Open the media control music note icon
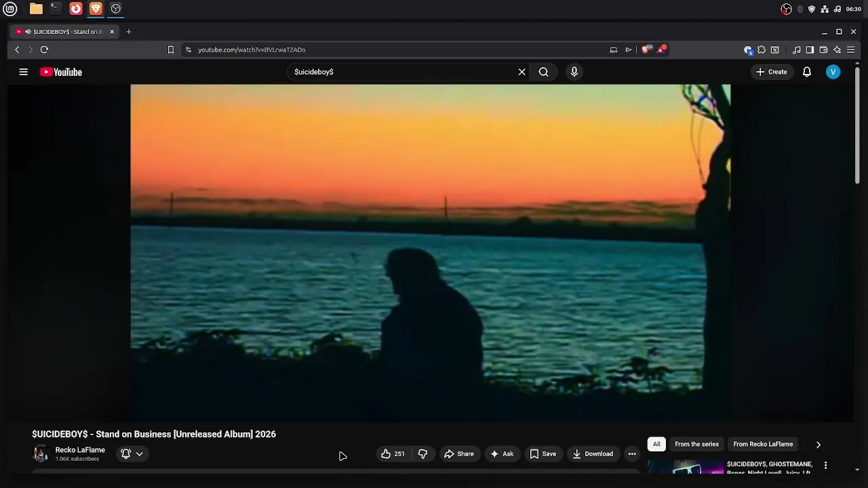This screenshot has width=868, height=488. pyautogui.click(x=797, y=49)
